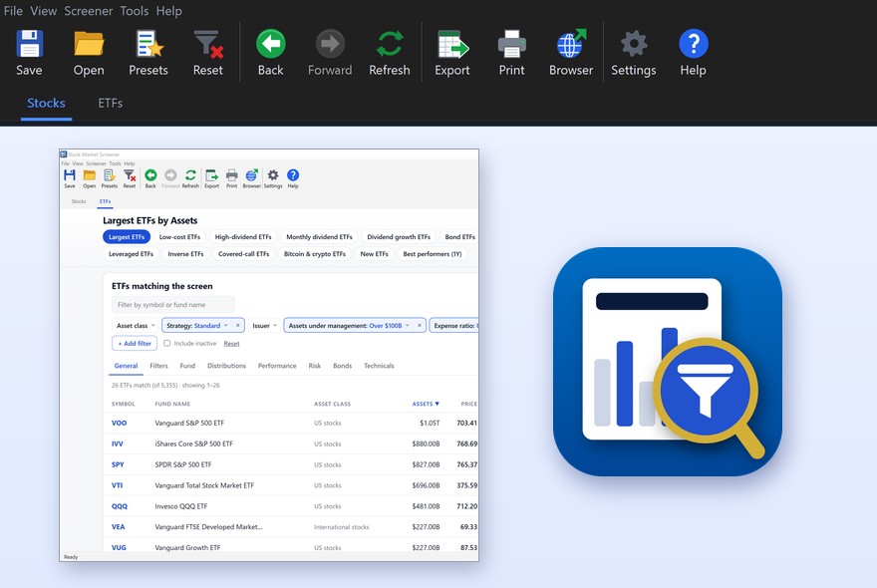877x588 pixels.
Task: Go back using the green Back arrow
Action: coord(271,44)
